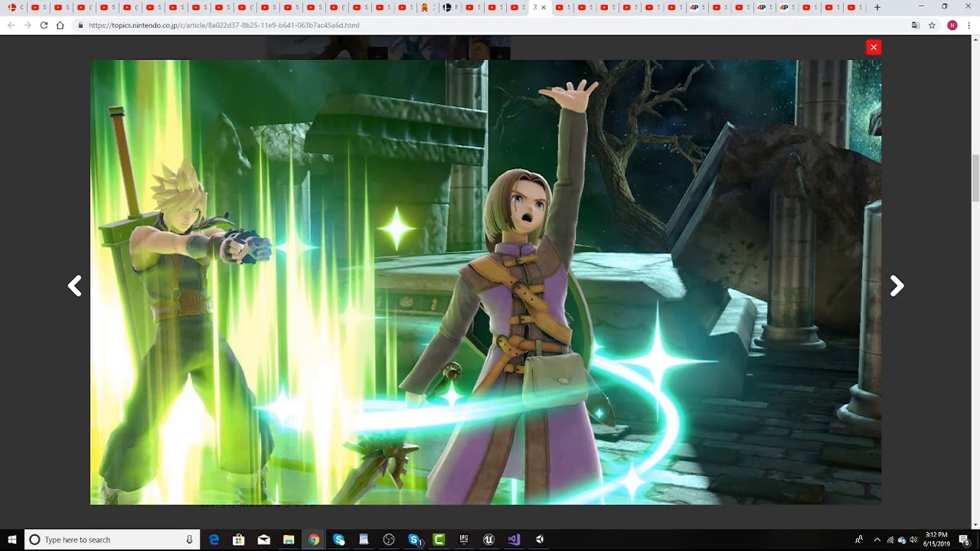Image resolution: width=980 pixels, height=551 pixels.
Task: Open a new browser tab
Action: (x=877, y=7)
